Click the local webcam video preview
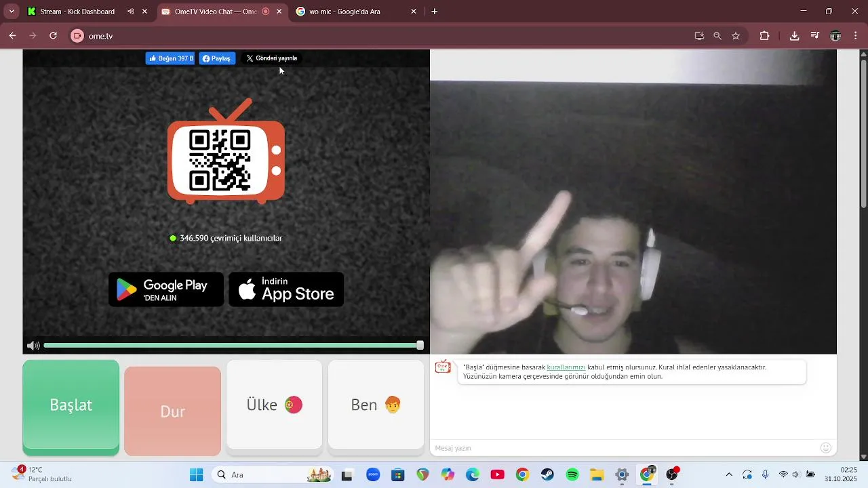 [633, 202]
